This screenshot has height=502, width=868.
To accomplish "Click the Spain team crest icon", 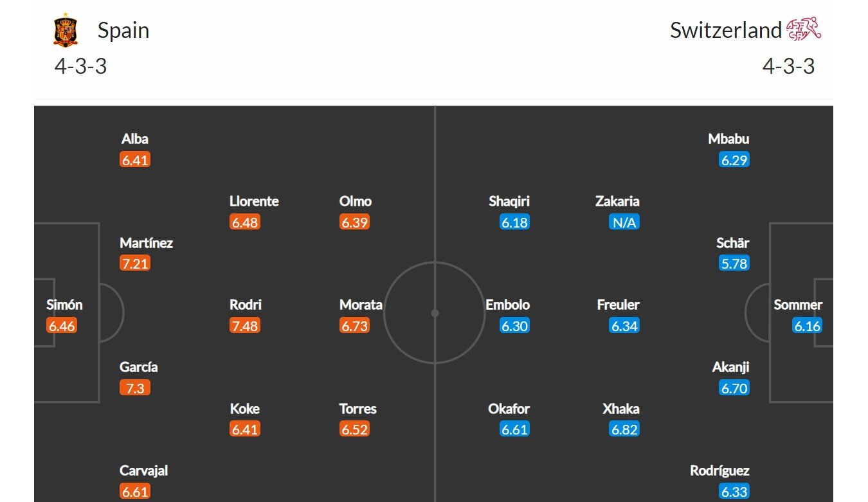I will pyautogui.click(x=66, y=30).
